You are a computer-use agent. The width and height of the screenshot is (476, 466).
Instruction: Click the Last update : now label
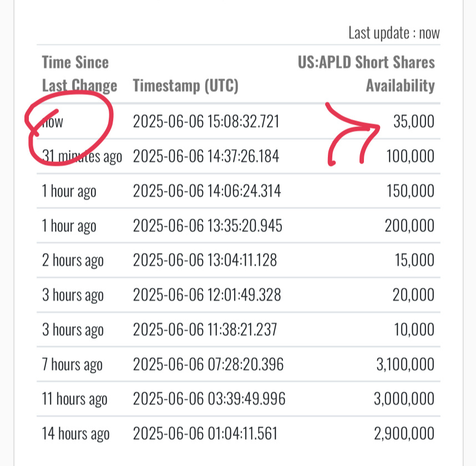(394, 33)
